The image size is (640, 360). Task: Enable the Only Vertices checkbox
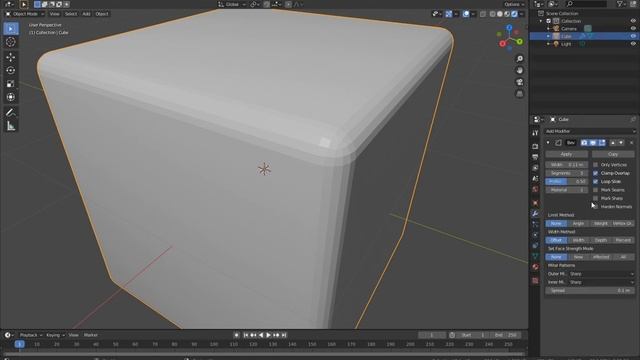[596, 164]
